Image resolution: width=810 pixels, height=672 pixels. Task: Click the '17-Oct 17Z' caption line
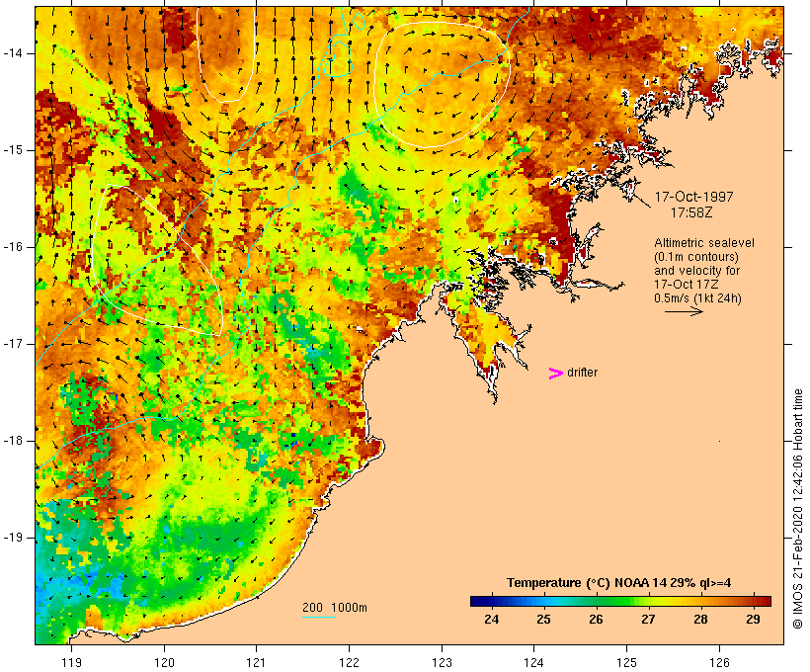686,285
